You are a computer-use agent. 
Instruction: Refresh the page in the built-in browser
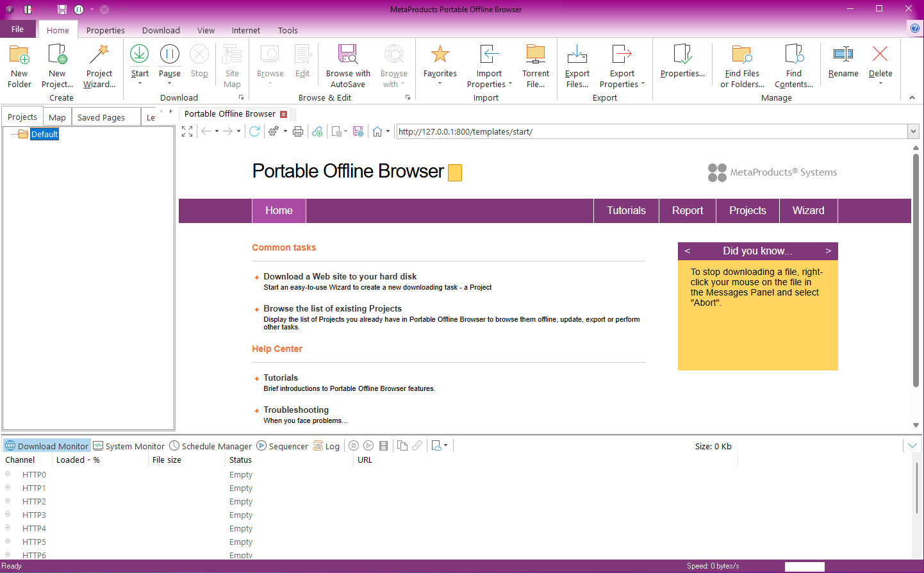pos(254,131)
